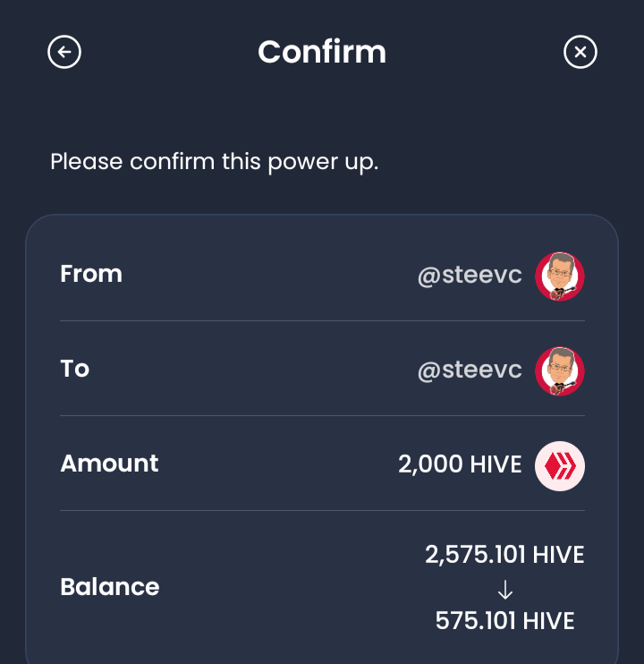
Task: Click the divider line under the From row
Action: coord(322,320)
